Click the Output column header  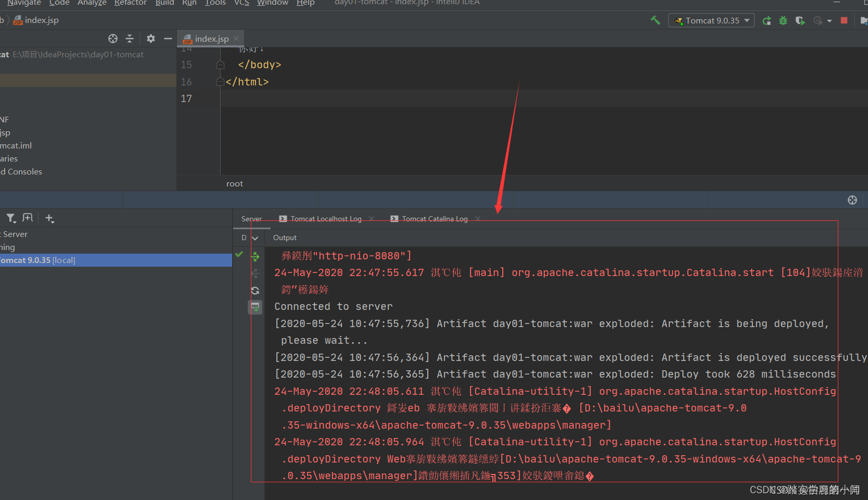(x=285, y=238)
